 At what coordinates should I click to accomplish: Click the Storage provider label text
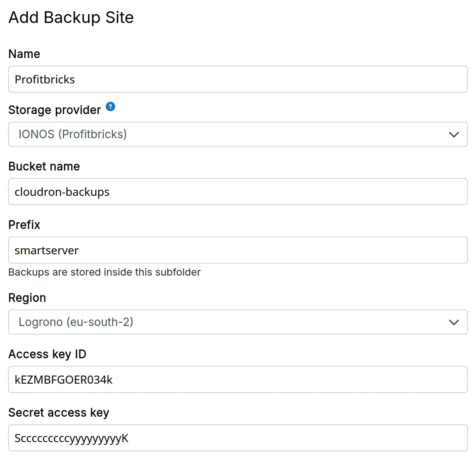pos(54,110)
